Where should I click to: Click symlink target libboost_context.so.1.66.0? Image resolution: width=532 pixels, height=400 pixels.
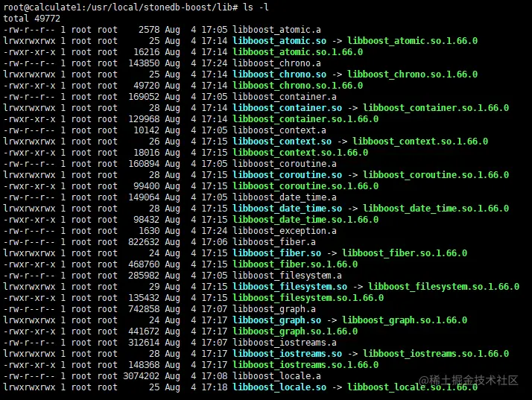420,142
